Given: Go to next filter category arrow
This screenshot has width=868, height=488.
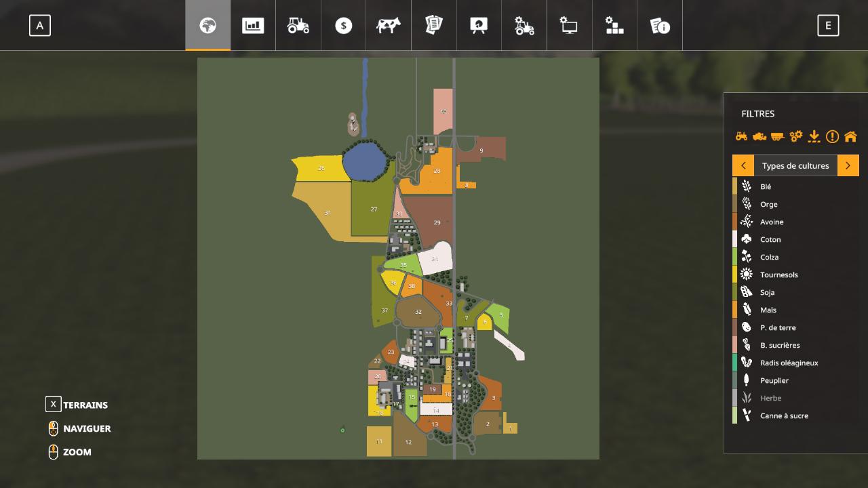Looking at the screenshot, I should click(x=848, y=165).
